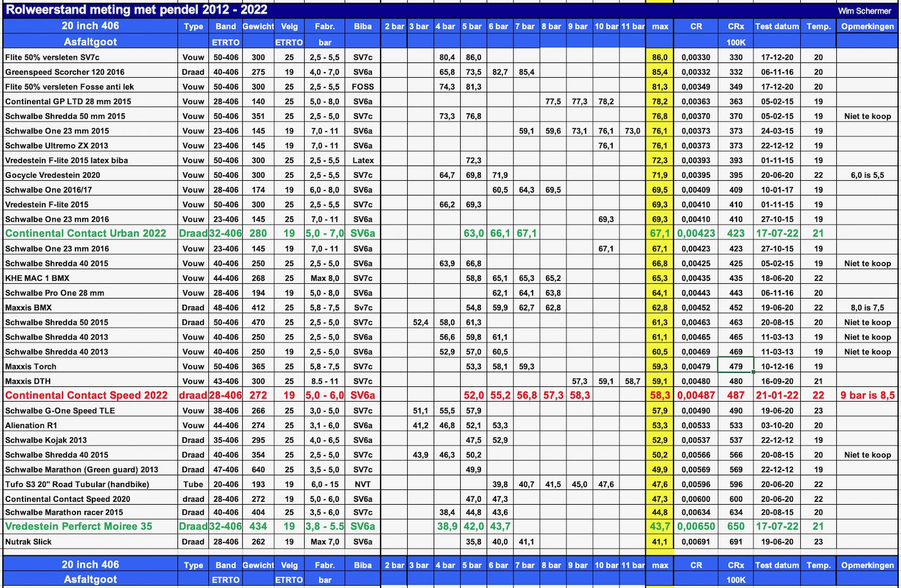The height and width of the screenshot is (588, 901).
Task: Select the '9 bar is 8,5' remark cell
Action: point(867,395)
